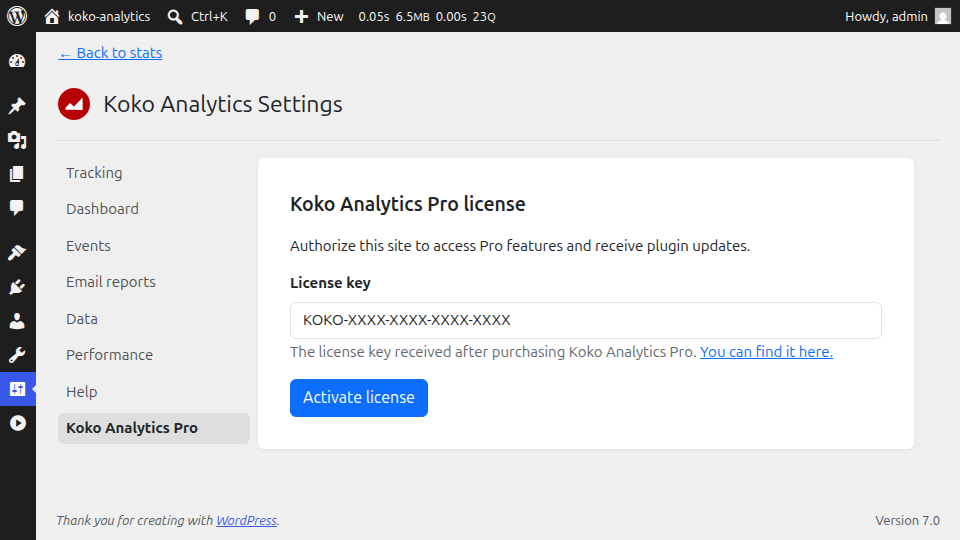Open Dashboard in the admin sidebar
The image size is (960, 540).
[x=17, y=61]
